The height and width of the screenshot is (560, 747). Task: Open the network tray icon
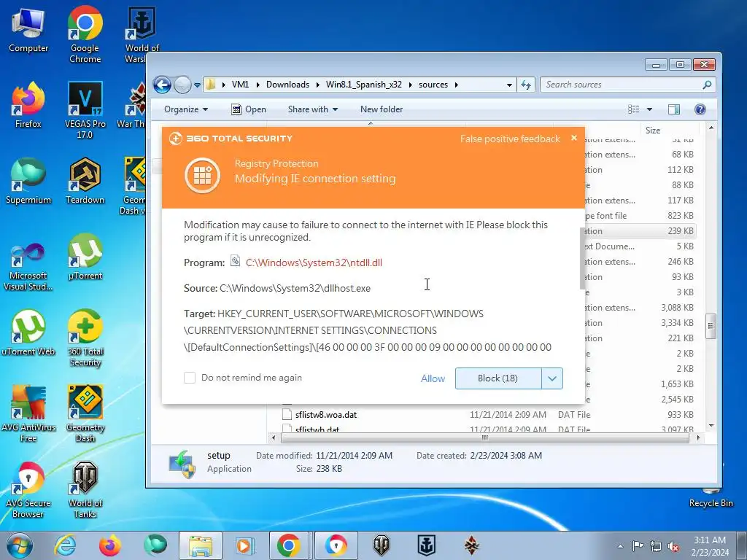pos(656,546)
